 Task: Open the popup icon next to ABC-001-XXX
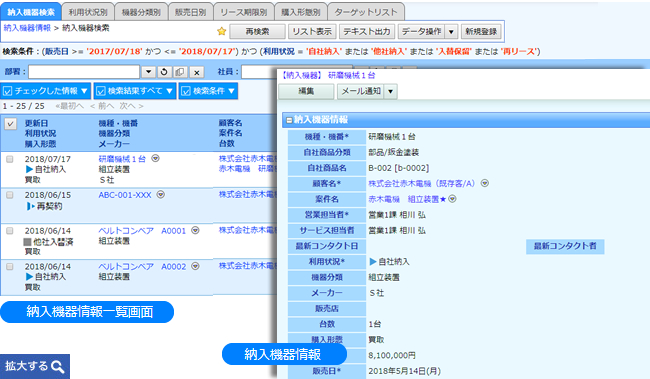click(161, 194)
